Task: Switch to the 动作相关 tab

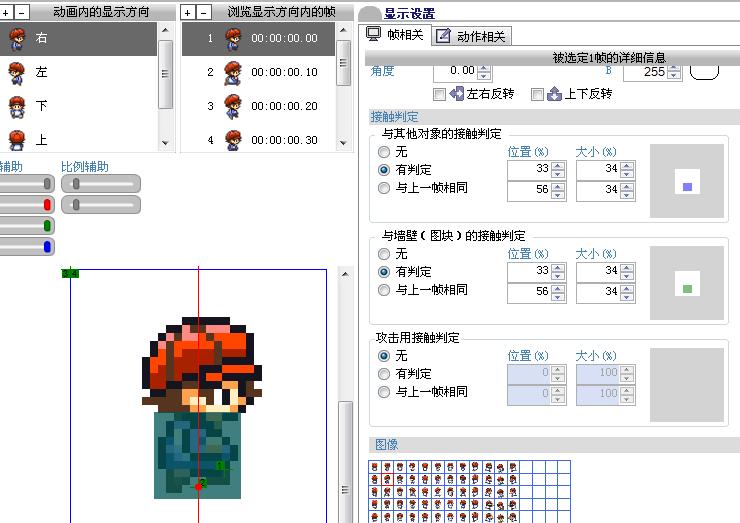Action: 471,36
